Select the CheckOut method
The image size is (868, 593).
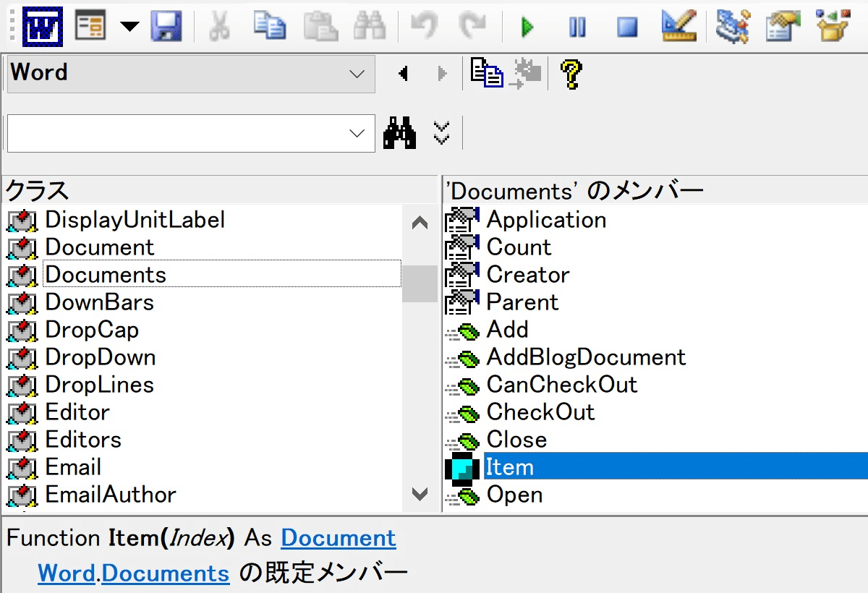[x=540, y=412]
